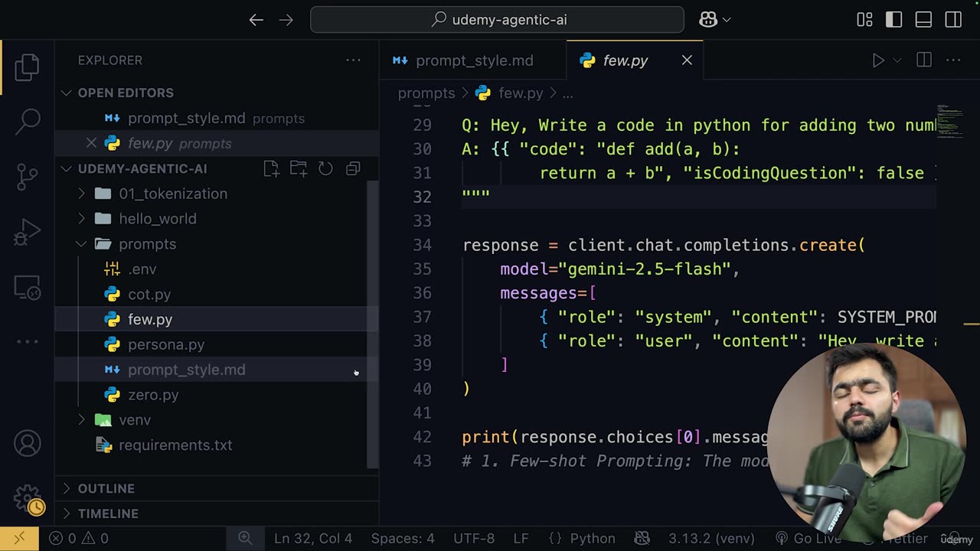
Task: Collapse the prompts folder
Action: tap(213, 244)
